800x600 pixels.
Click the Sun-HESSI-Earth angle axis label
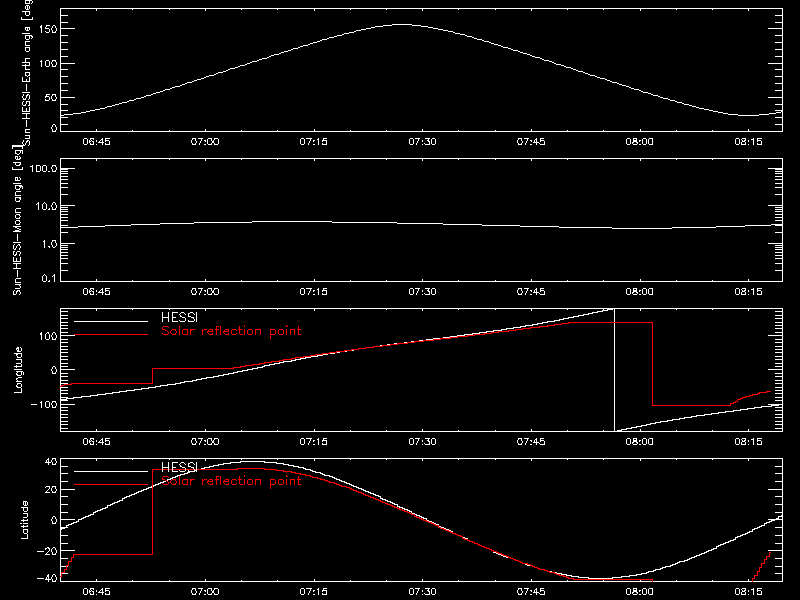click(x=27, y=73)
